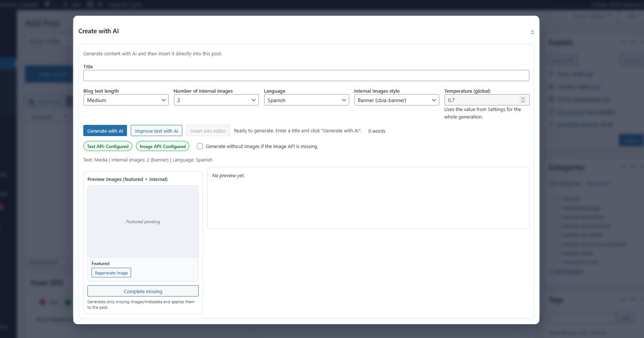Click the Featured pending image placeholder

[x=143, y=221]
